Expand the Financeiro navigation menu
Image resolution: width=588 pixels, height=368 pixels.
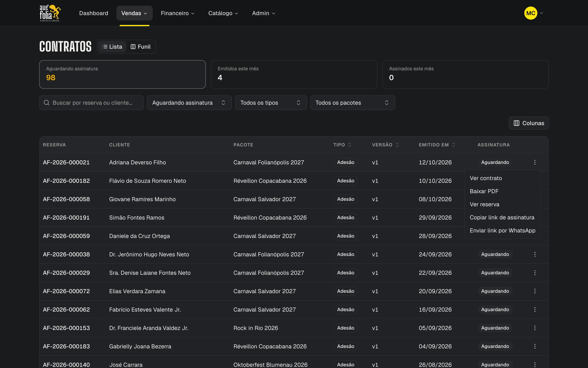click(177, 13)
